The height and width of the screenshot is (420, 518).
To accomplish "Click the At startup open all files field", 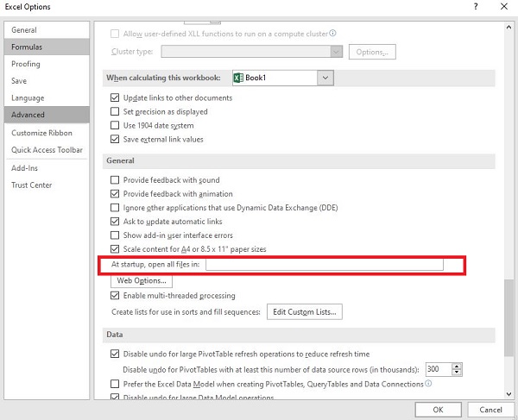I will point(325,264).
